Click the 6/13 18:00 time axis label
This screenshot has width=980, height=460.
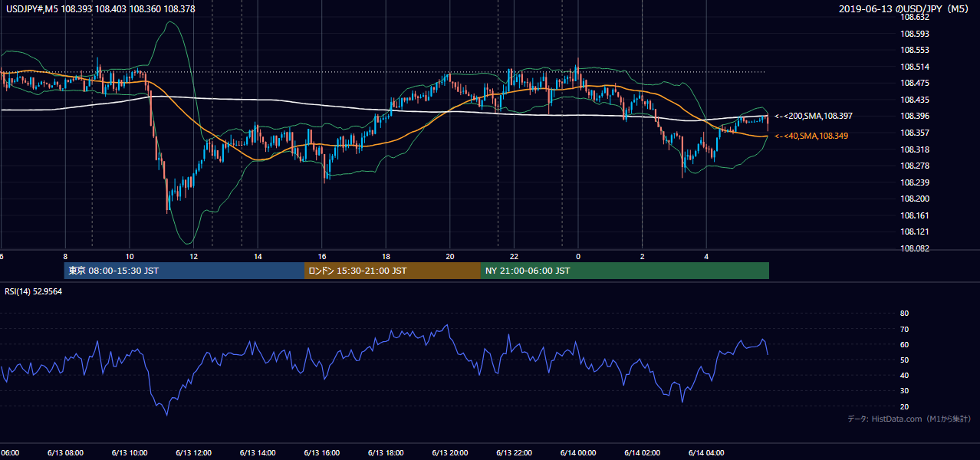click(386, 452)
